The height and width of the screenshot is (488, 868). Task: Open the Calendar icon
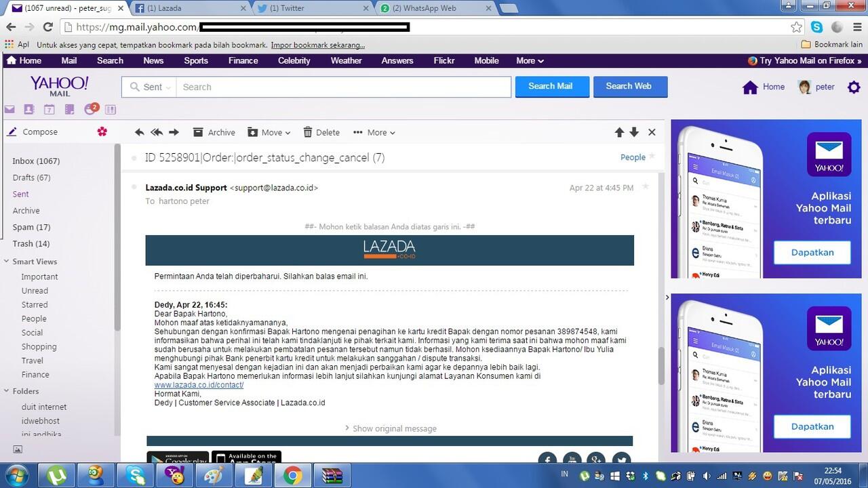tap(49, 109)
